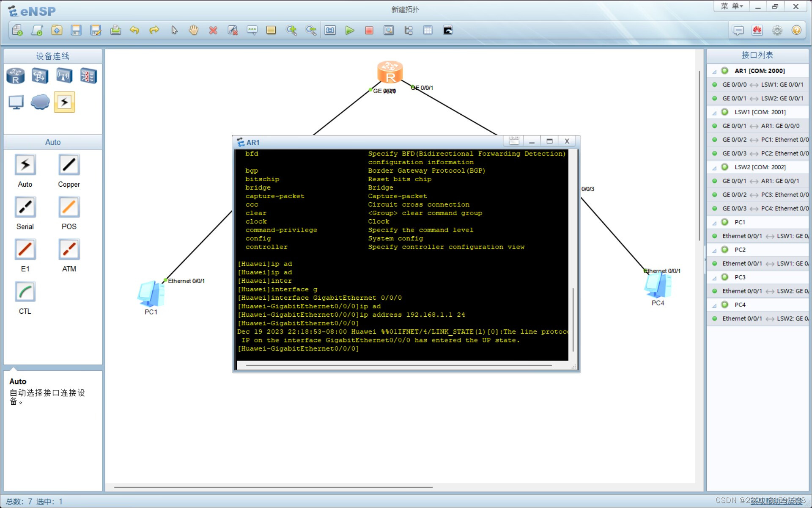Click the text annotation icon
Viewport: 812px width, 508px height.
pyautogui.click(x=252, y=30)
